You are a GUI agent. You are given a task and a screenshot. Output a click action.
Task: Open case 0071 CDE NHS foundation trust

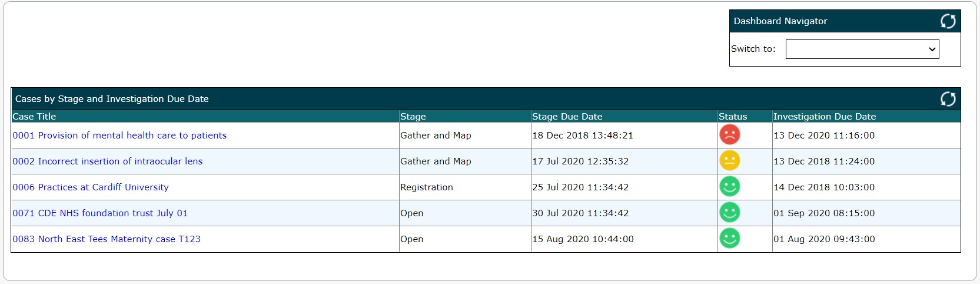click(100, 213)
